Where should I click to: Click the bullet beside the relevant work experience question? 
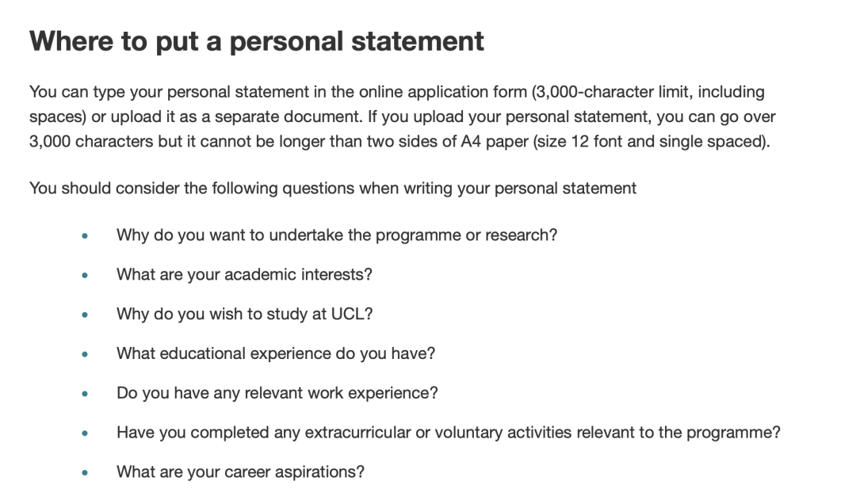pos(84,395)
